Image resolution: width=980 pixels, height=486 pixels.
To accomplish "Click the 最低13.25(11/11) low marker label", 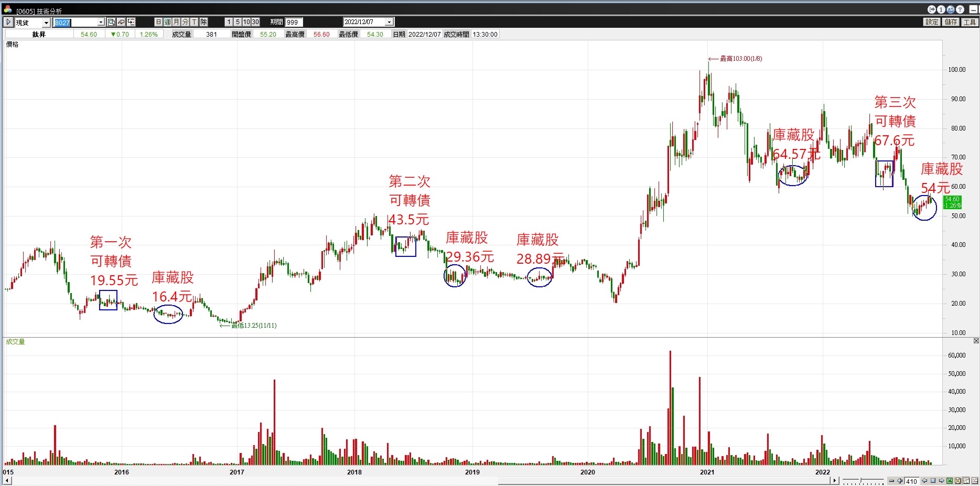I will (x=254, y=326).
